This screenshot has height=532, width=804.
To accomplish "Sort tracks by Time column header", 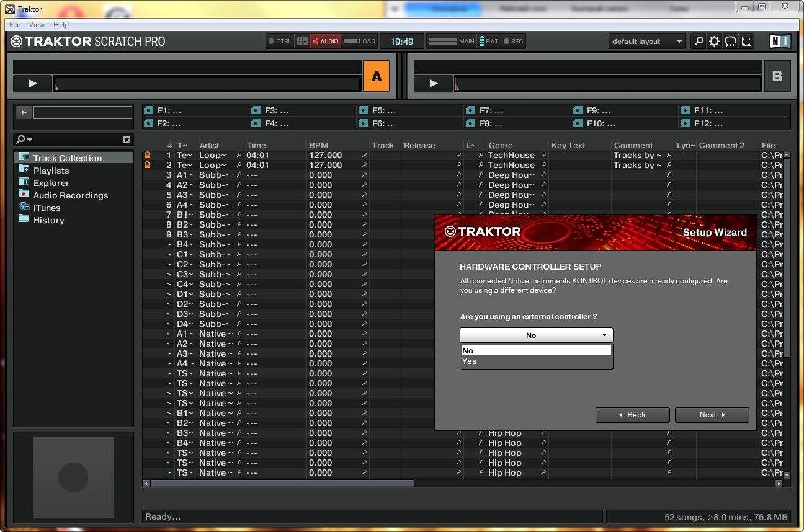I will [256, 146].
